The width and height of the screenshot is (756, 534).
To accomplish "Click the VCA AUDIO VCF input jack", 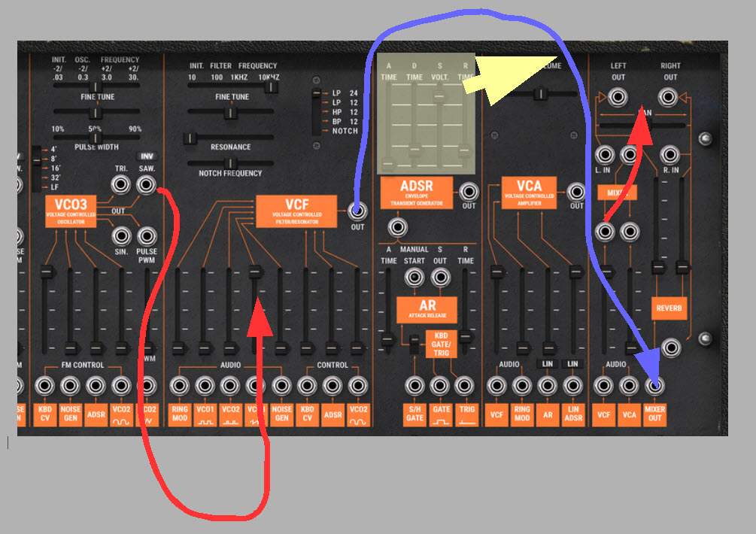I will pos(496,386).
